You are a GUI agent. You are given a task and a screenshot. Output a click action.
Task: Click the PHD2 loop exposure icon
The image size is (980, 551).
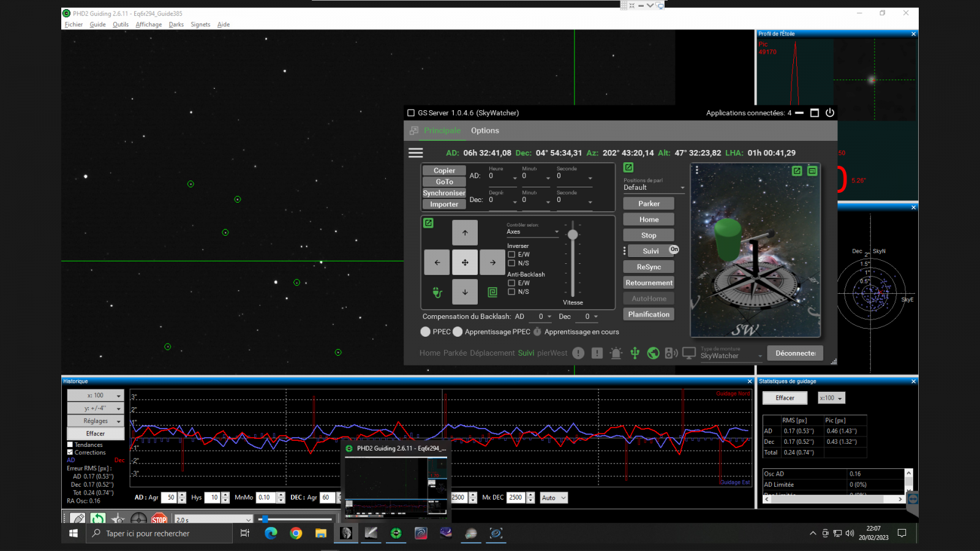(x=98, y=519)
